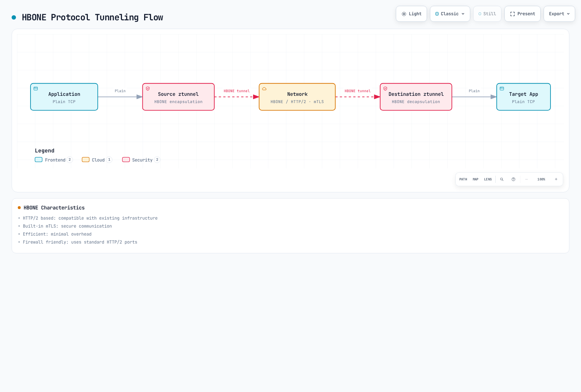581x392 pixels.
Task: Switch to LENS mode
Action: [488, 179]
